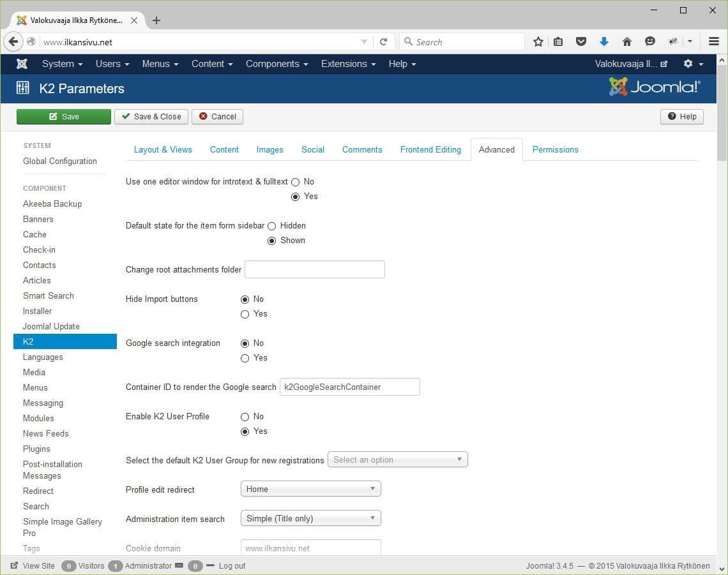This screenshot has width=728, height=575.
Task: Open the settings gear in the Joomla header
Action: pyautogui.click(x=693, y=64)
